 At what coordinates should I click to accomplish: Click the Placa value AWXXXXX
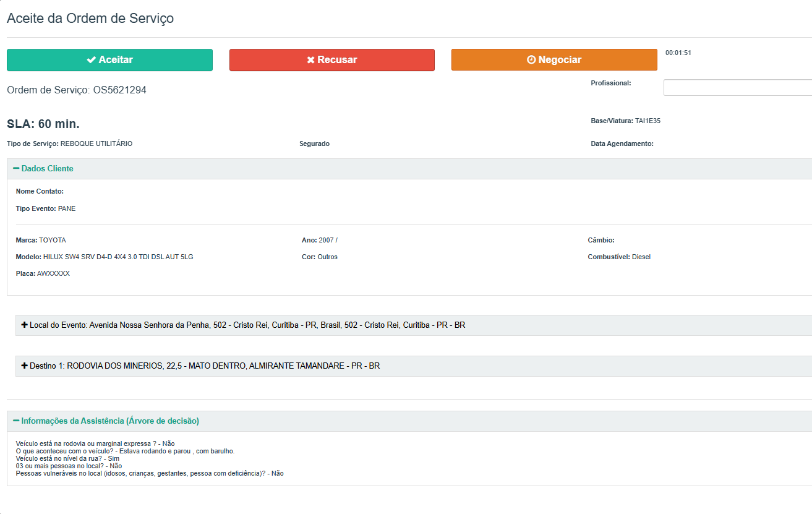coord(53,273)
